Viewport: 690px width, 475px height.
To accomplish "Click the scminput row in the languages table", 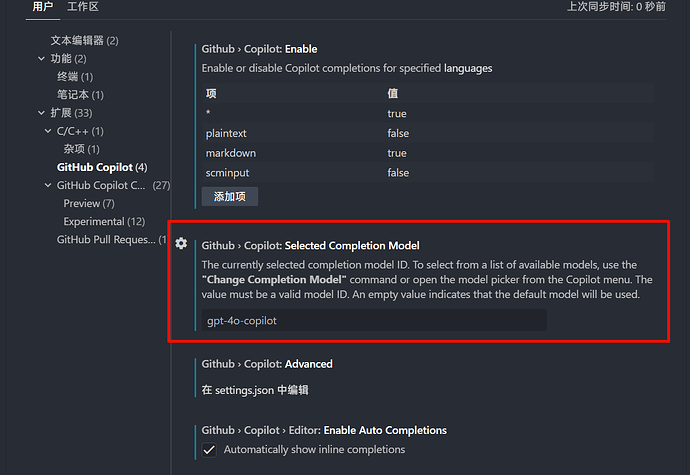I will (427, 173).
